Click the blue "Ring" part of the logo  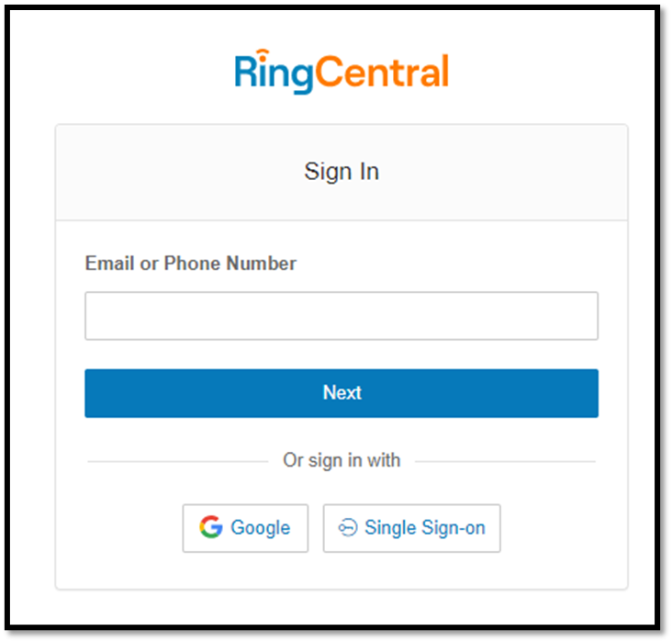click(x=274, y=72)
